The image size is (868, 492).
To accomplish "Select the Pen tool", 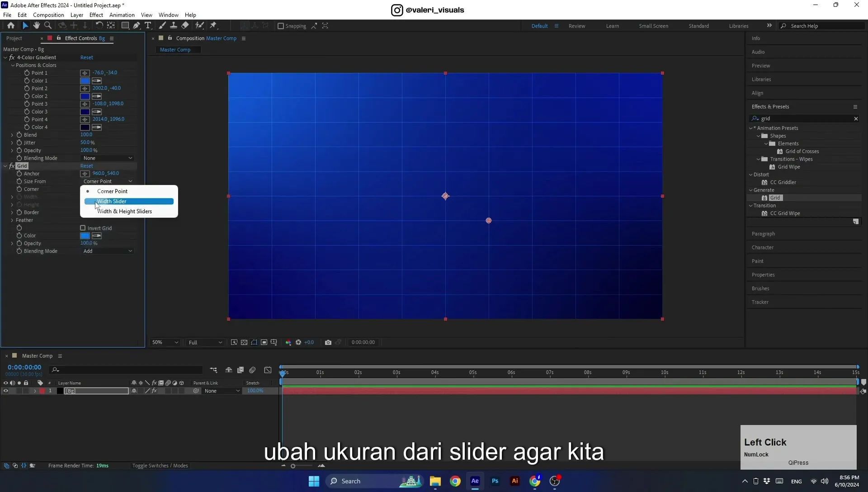I will click(x=136, y=26).
